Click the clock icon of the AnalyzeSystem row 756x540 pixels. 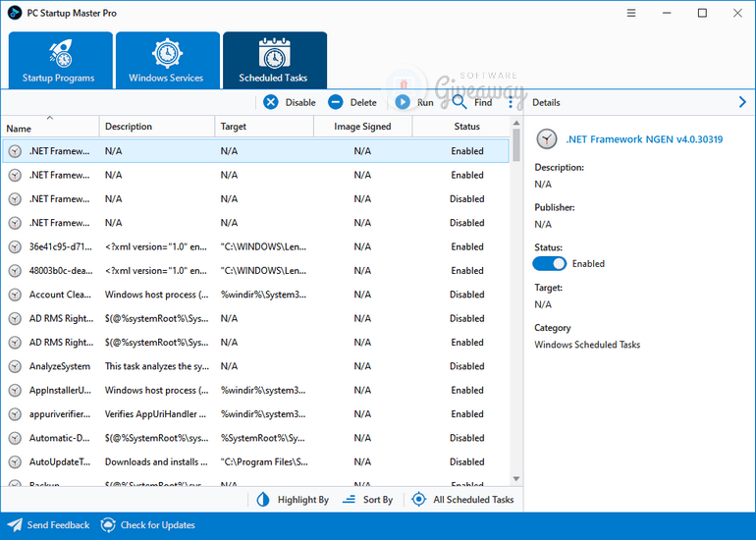(16, 366)
